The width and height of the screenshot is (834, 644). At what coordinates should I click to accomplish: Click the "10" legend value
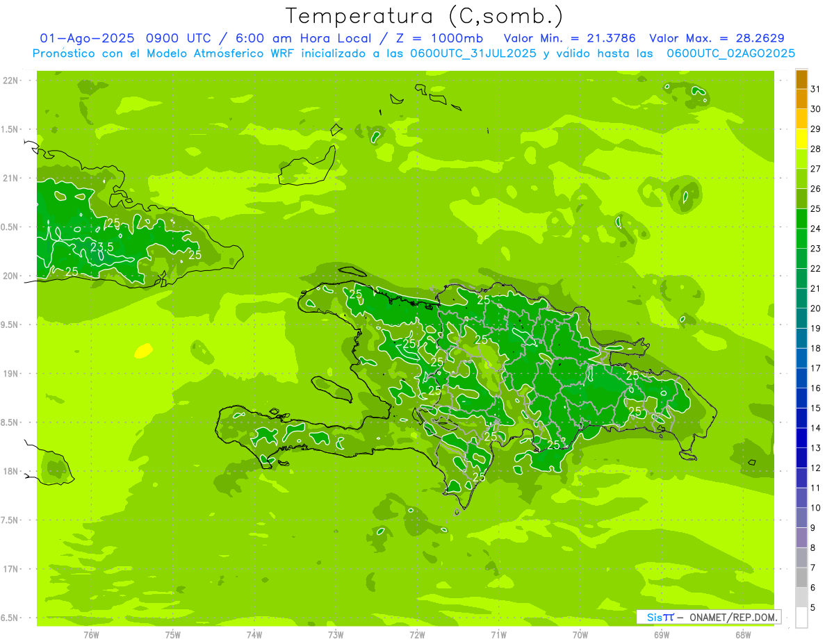[816, 508]
